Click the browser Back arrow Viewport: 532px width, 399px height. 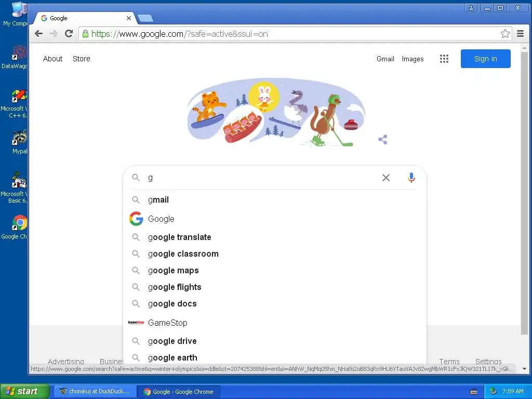(x=38, y=34)
